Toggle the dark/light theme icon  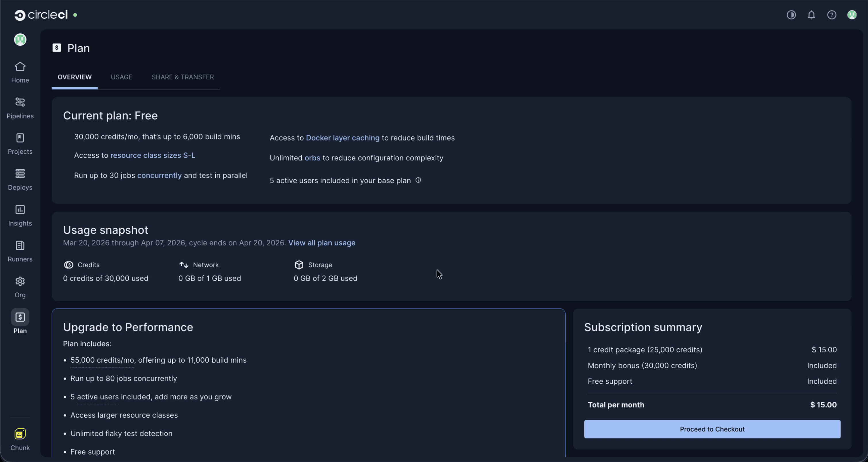[x=791, y=15]
